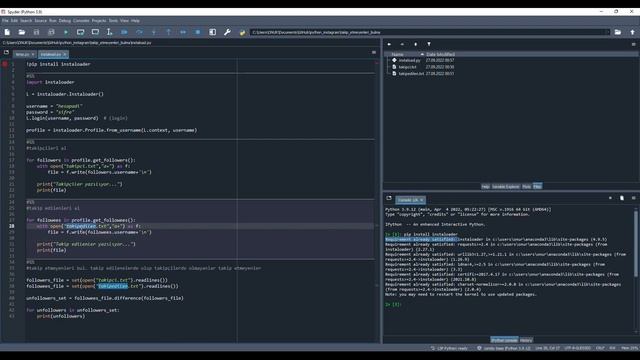Screen dimensions: 640x360
Task: Switch to the Files pane tab
Action: 537,187
